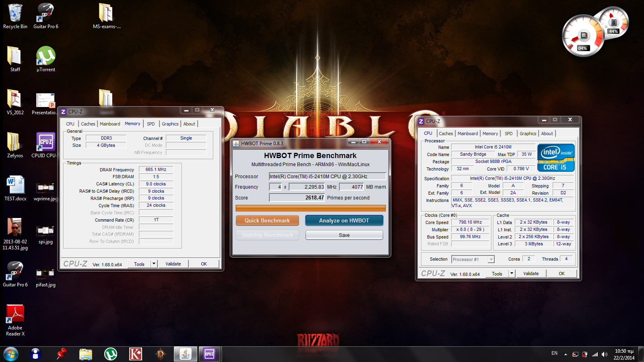Click the DDR3 memory type value
The width and height of the screenshot is (644, 362).
coord(106,138)
